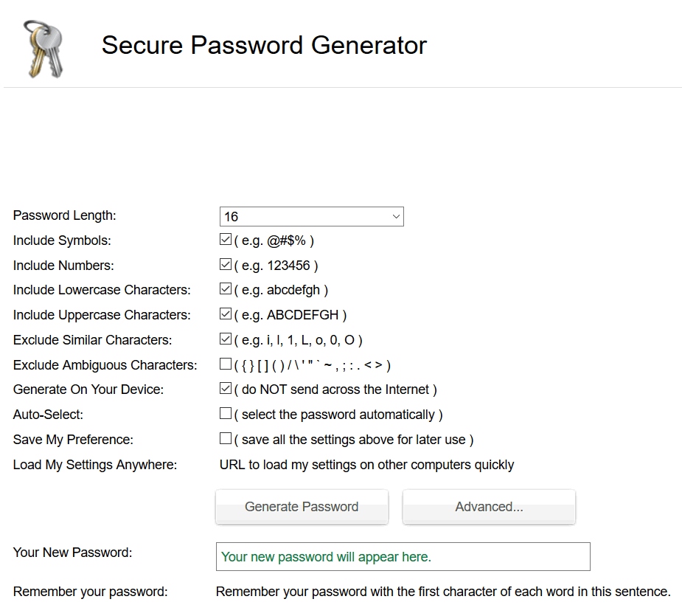The height and width of the screenshot is (616, 682).
Task: Disable Exclude Similar Characters option
Action: pos(226,339)
